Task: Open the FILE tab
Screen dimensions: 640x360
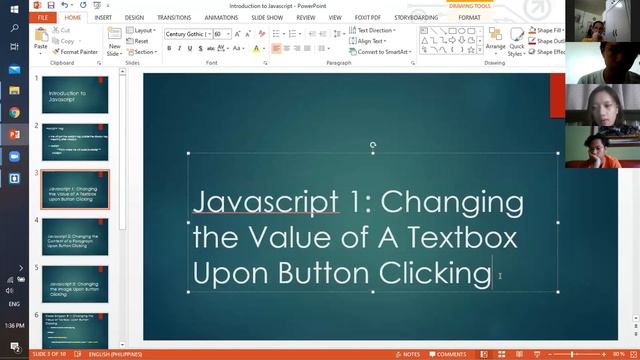Action: point(42,18)
